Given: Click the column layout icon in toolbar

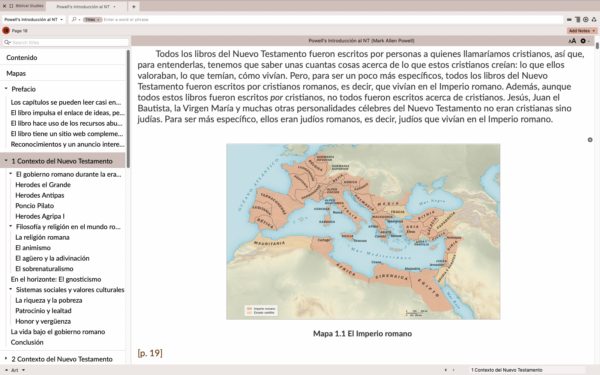Looking at the screenshot, I should [x=577, y=20].
